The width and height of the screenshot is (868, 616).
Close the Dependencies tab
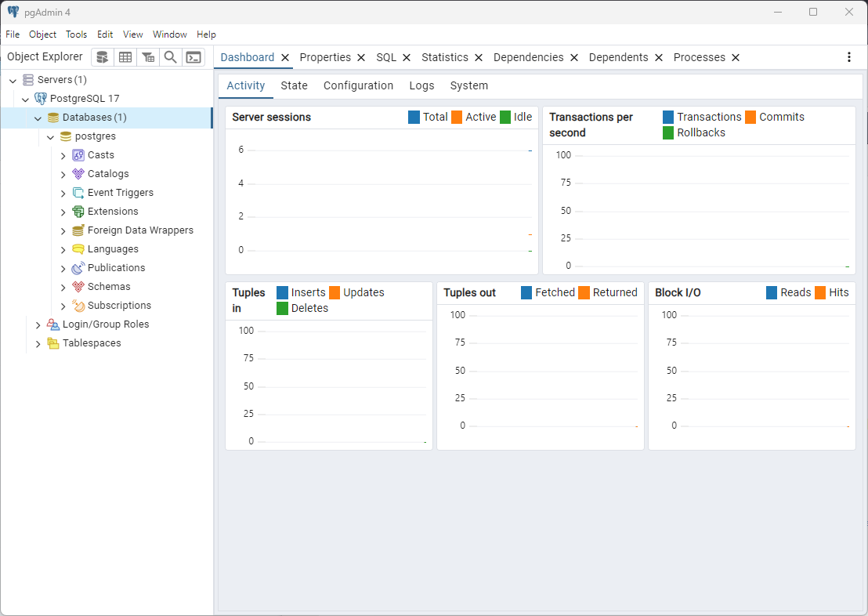click(574, 58)
